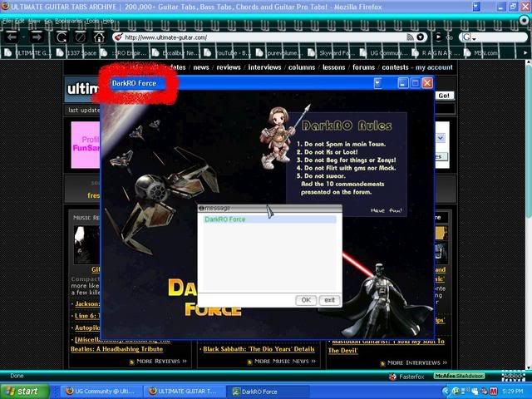Open the address bar history dropdown arrow

[x=420, y=37]
